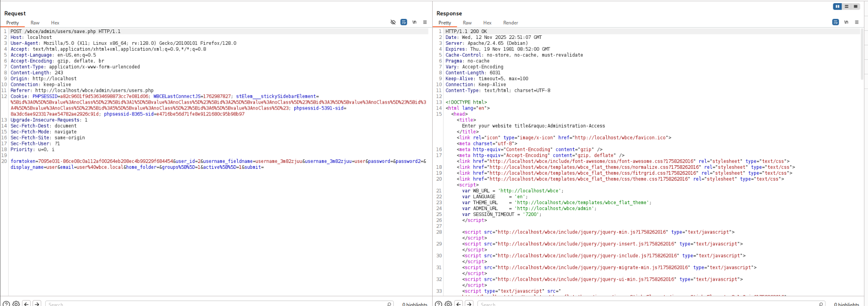Open Hex tab in Request panel

point(55,23)
